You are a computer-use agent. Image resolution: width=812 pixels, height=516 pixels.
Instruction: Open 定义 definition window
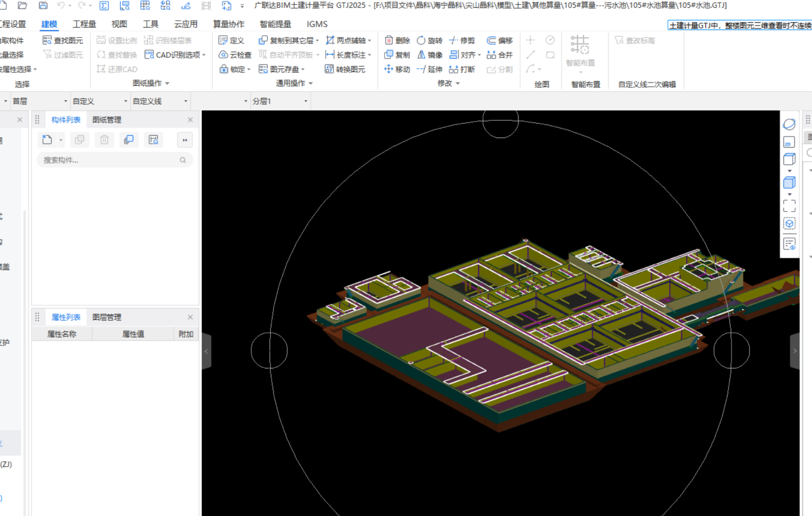[231, 41]
